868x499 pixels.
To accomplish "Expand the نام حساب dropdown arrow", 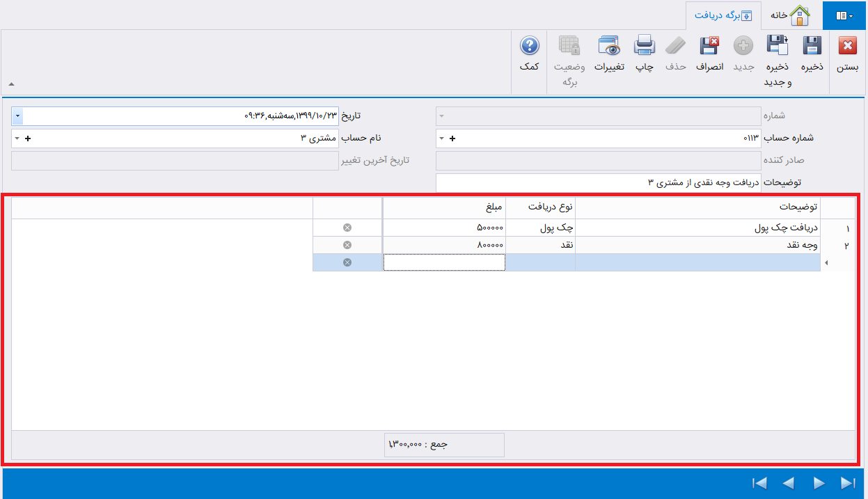I will (17, 138).
